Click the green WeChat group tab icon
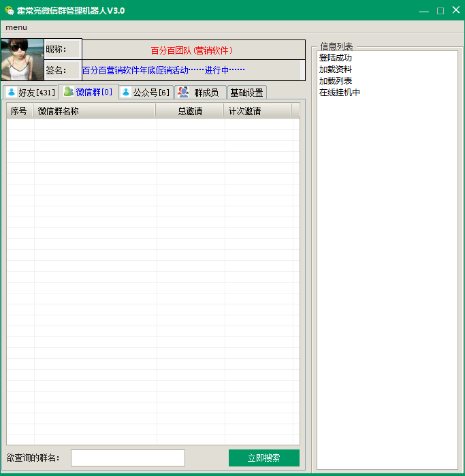 [x=69, y=91]
